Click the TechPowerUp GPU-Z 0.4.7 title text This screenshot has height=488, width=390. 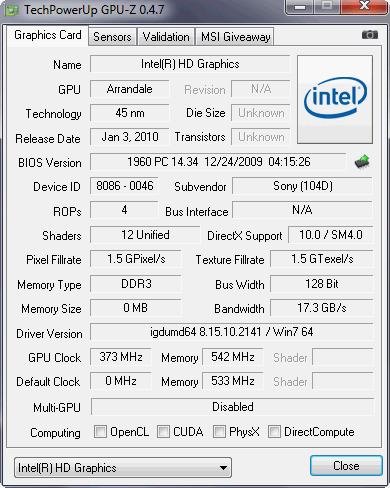pos(94,10)
